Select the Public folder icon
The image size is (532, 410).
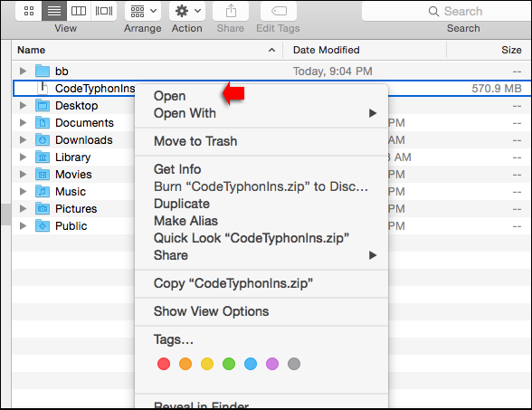pos(43,225)
